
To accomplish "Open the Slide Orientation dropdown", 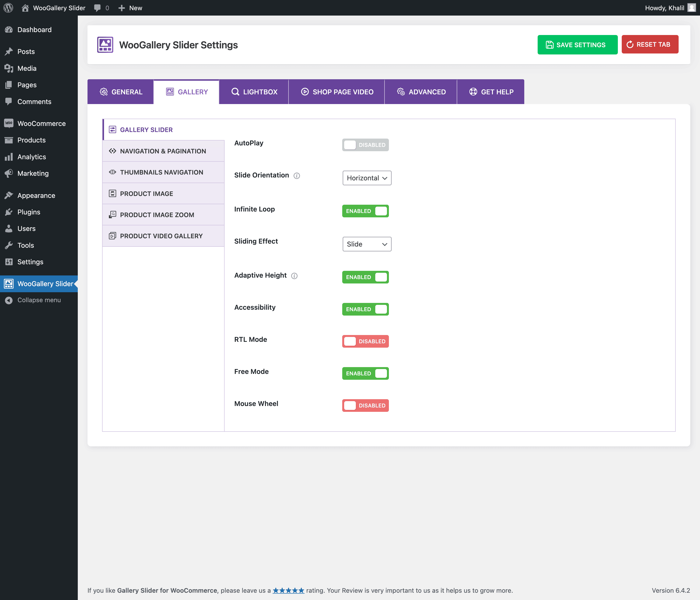I will pyautogui.click(x=367, y=178).
